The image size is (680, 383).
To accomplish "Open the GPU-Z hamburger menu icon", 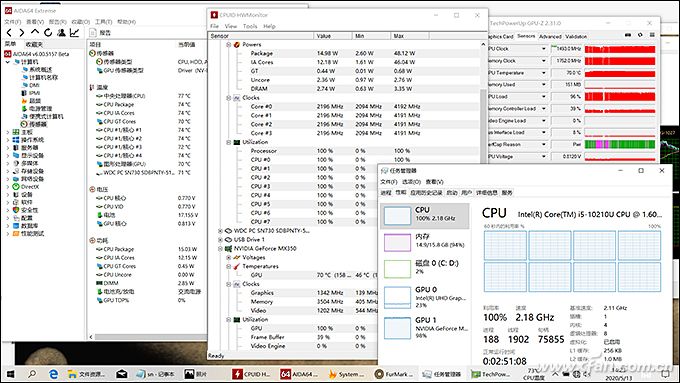I will (x=652, y=35).
